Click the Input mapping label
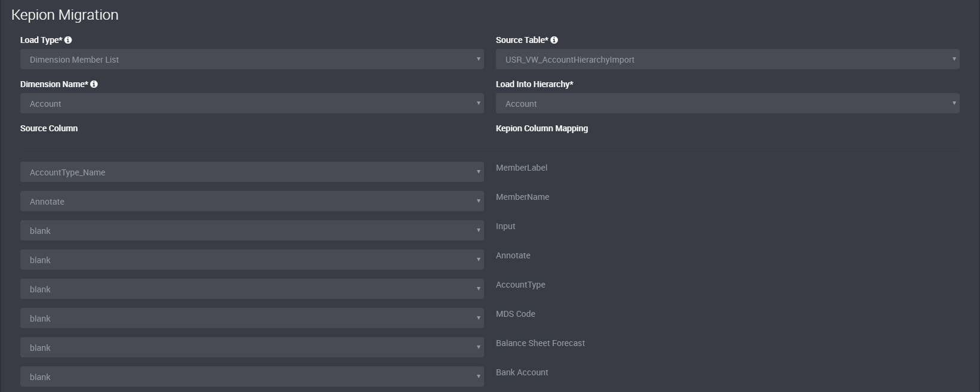This screenshot has height=392, width=980. click(506, 227)
